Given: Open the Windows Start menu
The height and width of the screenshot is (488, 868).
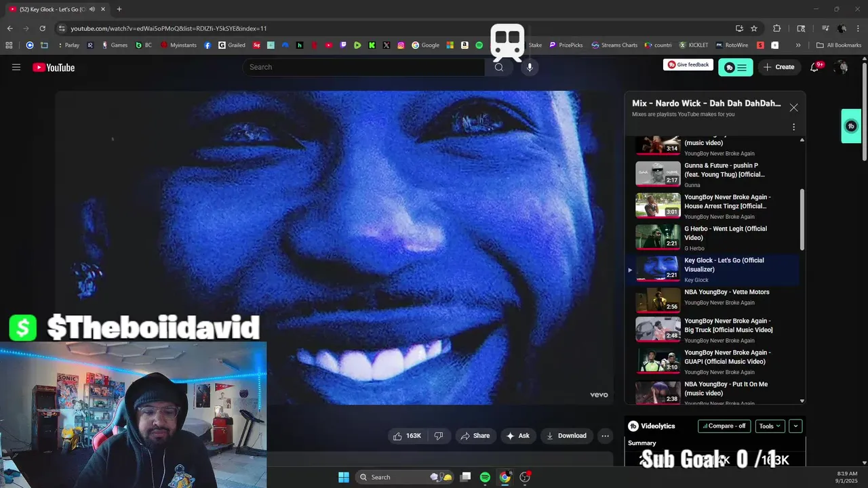Looking at the screenshot, I should coord(343,477).
